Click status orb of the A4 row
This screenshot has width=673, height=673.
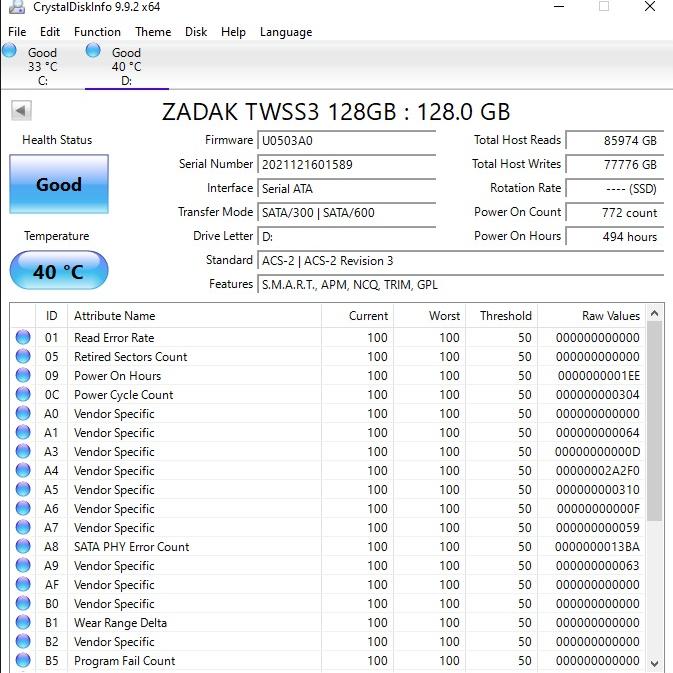23,470
